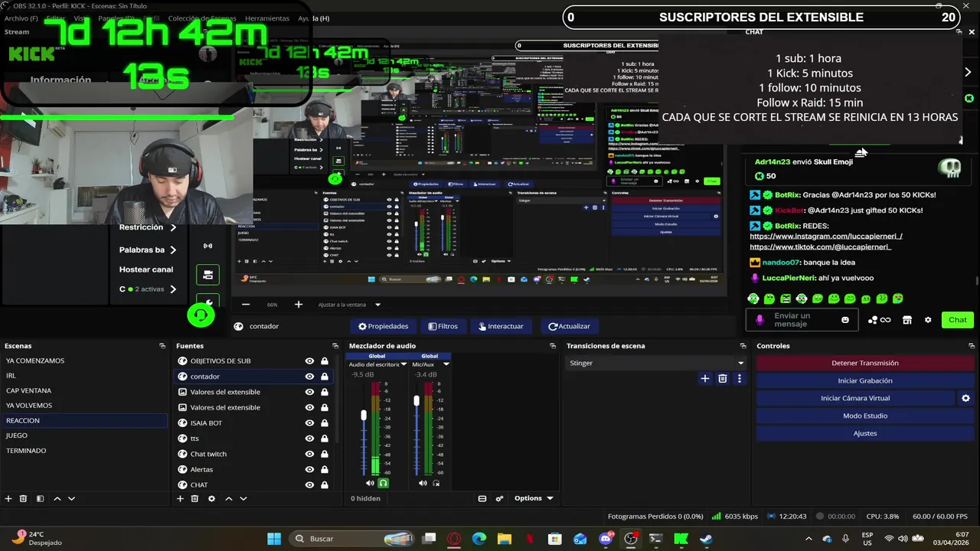Open the Archivo (F) menu
980x551 pixels.
(x=21, y=18)
